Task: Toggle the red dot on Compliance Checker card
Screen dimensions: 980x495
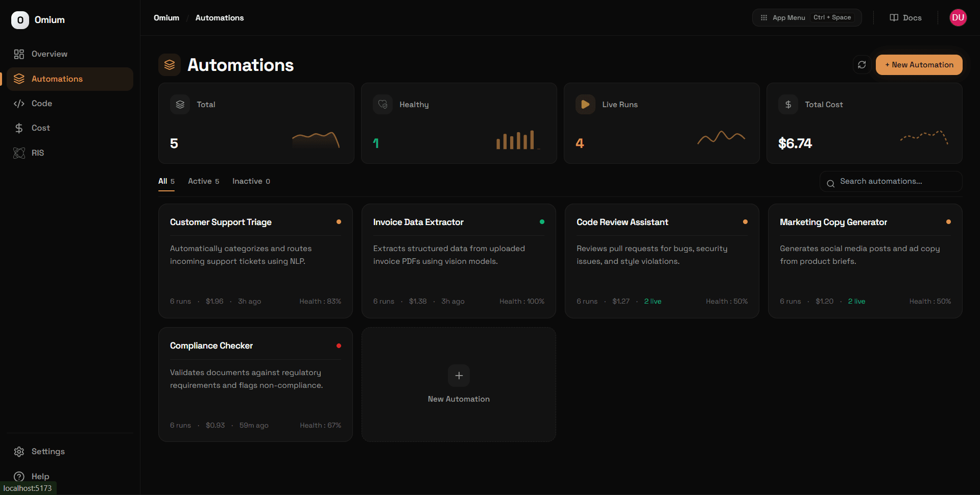Action: click(339, 345)
